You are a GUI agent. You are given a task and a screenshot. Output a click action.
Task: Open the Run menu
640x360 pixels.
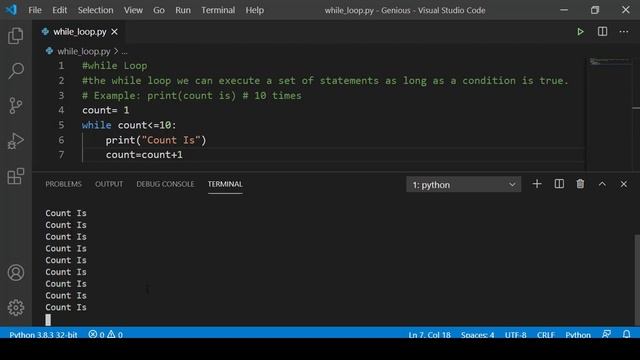tap(183, 10)
